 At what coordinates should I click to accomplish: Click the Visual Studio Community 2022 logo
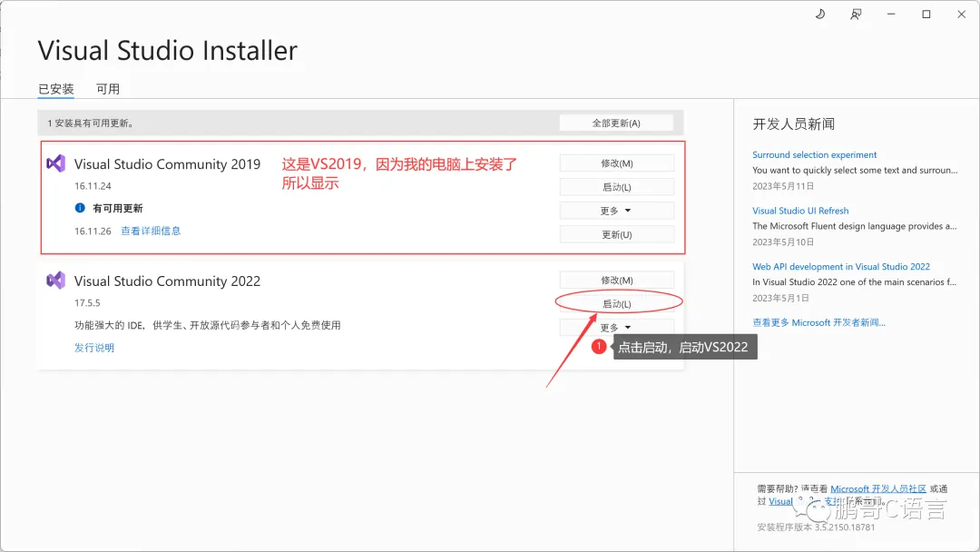tap(55, 280)
